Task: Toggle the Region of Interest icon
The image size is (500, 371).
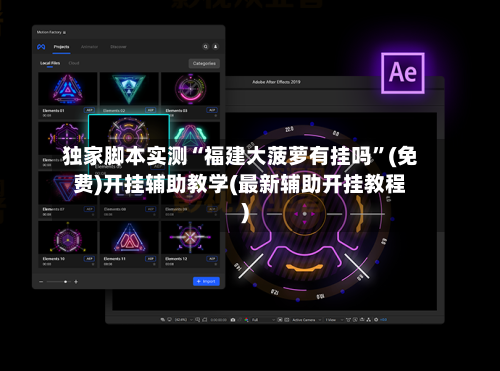Action: coord(280,320)
